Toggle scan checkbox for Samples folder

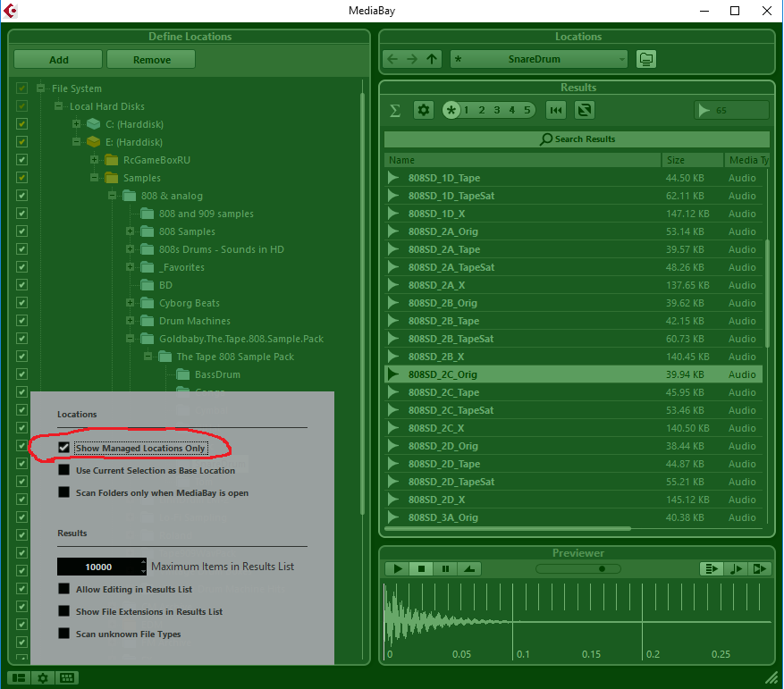(21, 178)
